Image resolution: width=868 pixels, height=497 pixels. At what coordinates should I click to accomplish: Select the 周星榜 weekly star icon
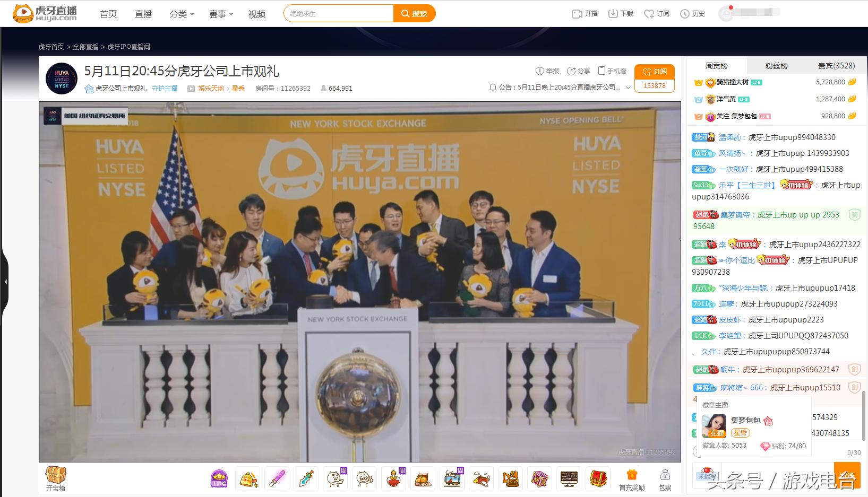[x=219, y=477]
